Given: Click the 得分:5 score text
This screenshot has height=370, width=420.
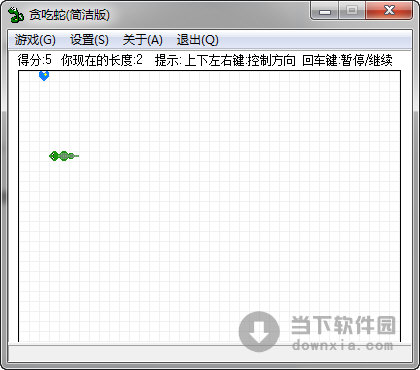Looking at the screenshot, I should (35, 60).
